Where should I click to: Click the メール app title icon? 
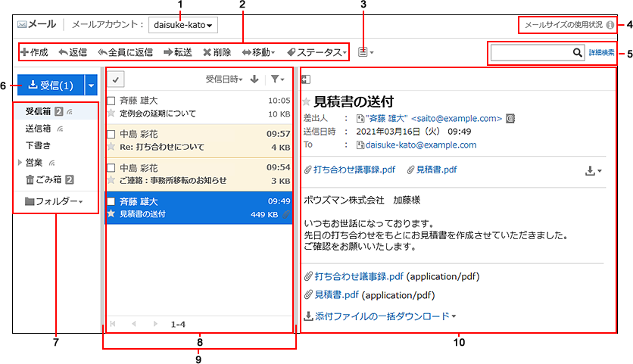(x=22, y=25)
